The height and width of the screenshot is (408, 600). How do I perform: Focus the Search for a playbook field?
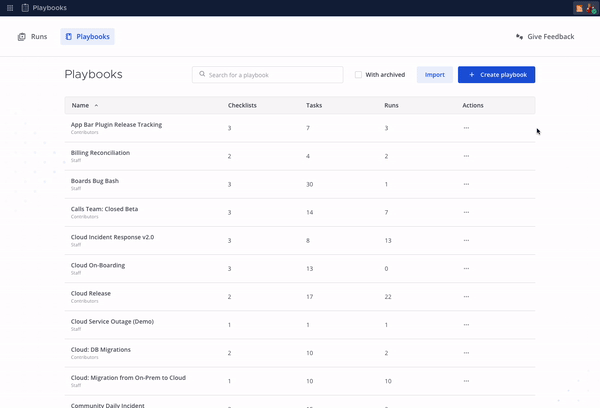(x=267, y=75)
